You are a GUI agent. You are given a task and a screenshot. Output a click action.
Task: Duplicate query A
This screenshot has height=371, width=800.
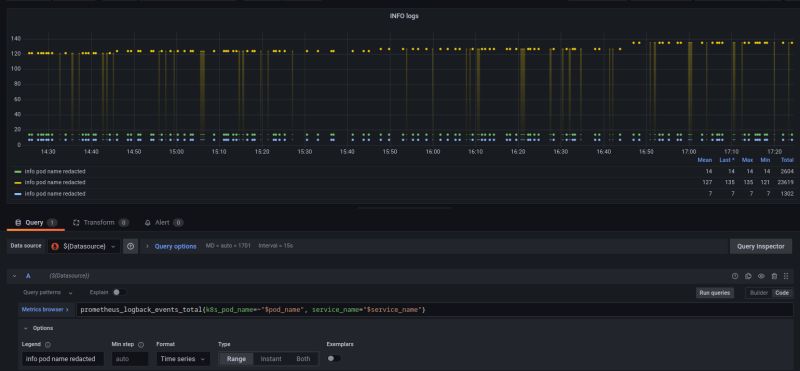coord(748,276)
